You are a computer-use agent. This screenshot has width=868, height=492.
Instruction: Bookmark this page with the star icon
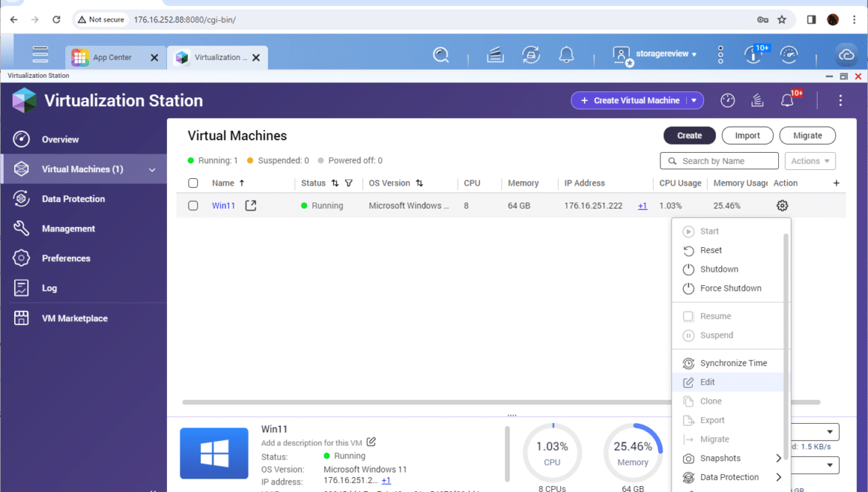tap(782, 19)
